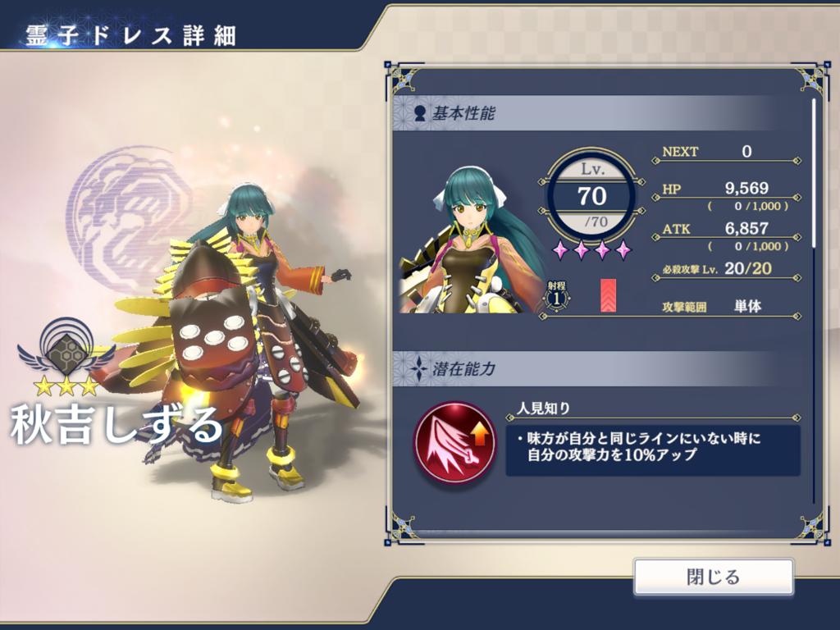Click the 閉じる close button
This screenshot has height=630, width=840.
pos(713,577)
